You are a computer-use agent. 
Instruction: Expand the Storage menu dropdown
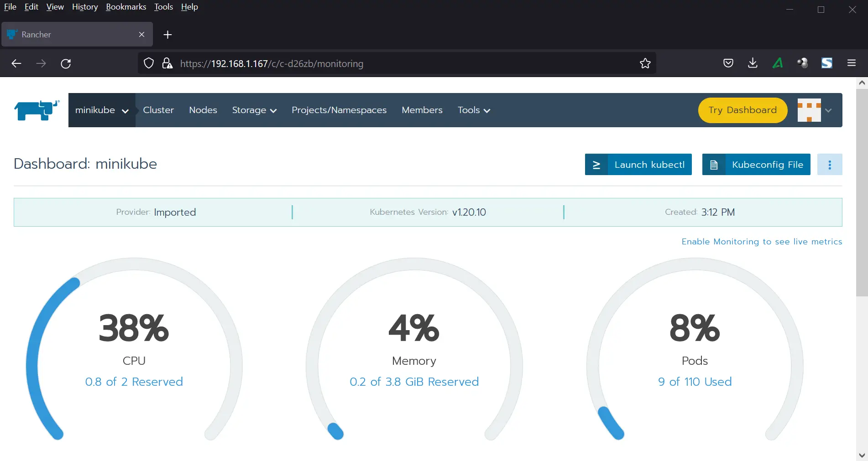pos(254,110)
